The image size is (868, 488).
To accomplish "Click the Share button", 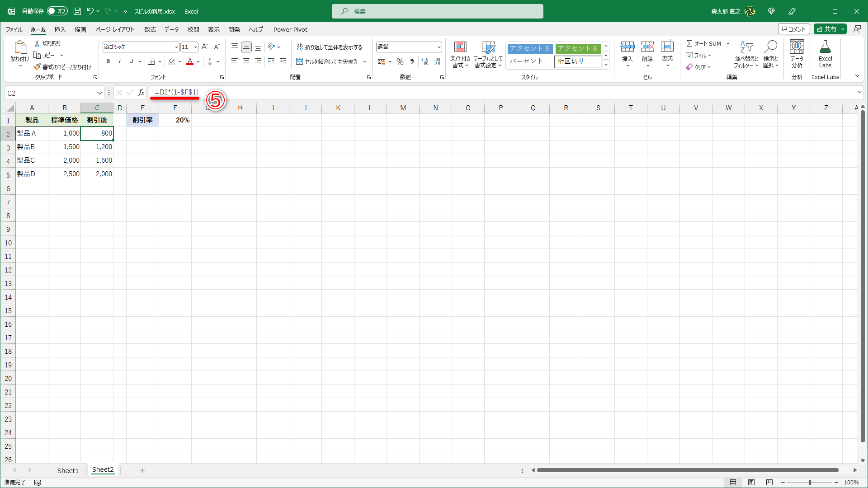I will 826,29.
